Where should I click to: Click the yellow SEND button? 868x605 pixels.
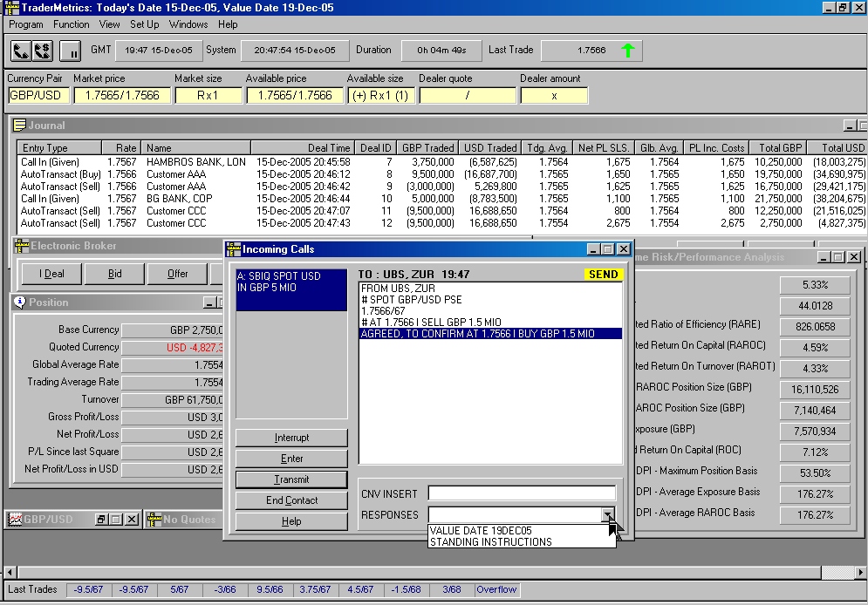click(x=603, y=275)
